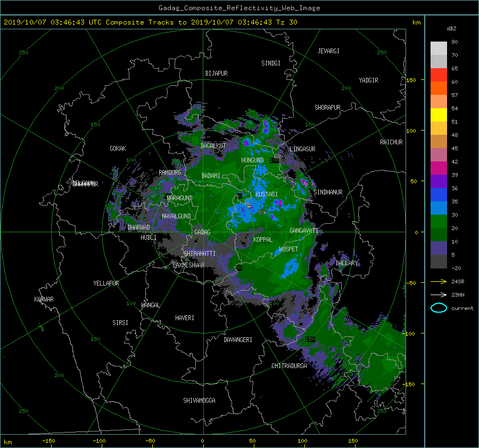
Task: Click the HUNGUND city label
Action: 252,160
